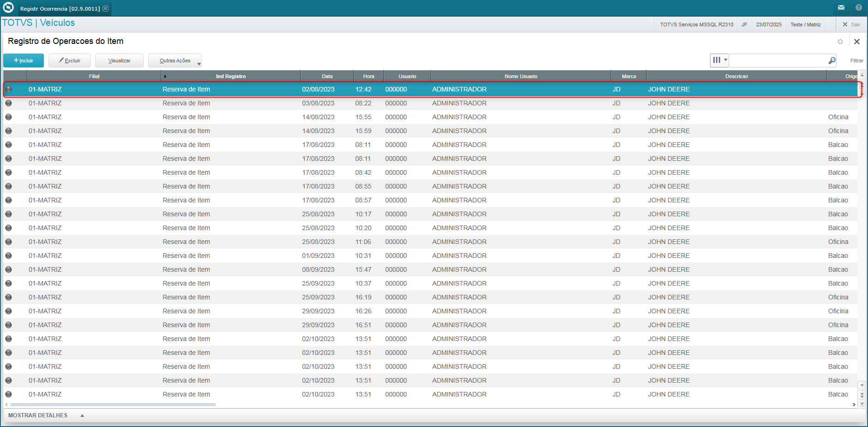Viewport: 868px width, 427px height.
Task: Click the horizontal scrollbar right arrow
Action: pos(854,404)
